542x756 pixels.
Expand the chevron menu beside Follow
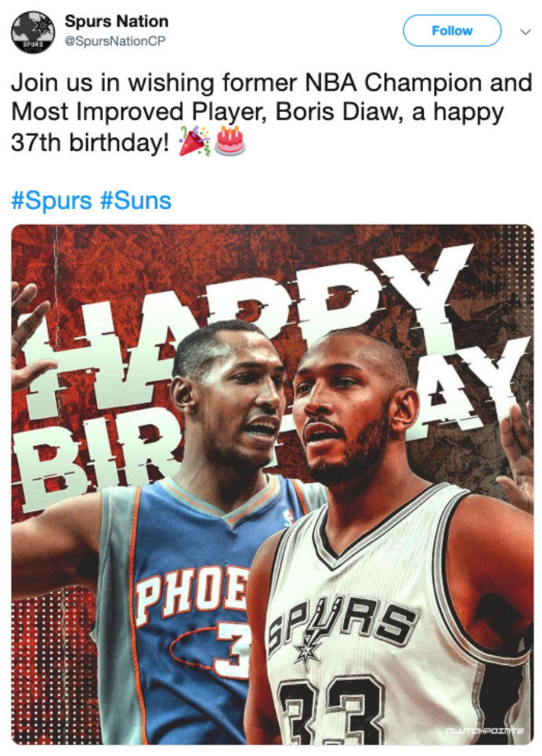click(x=525, y=32)
